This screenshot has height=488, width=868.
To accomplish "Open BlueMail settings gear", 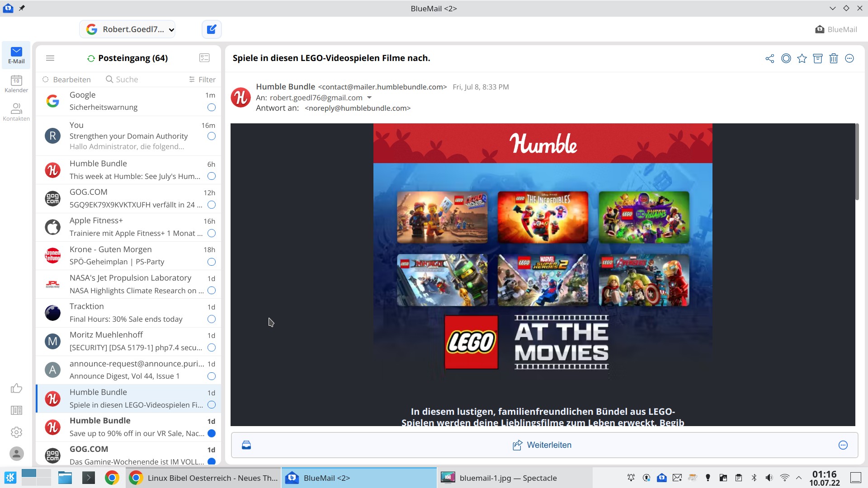I will point(16,432).
